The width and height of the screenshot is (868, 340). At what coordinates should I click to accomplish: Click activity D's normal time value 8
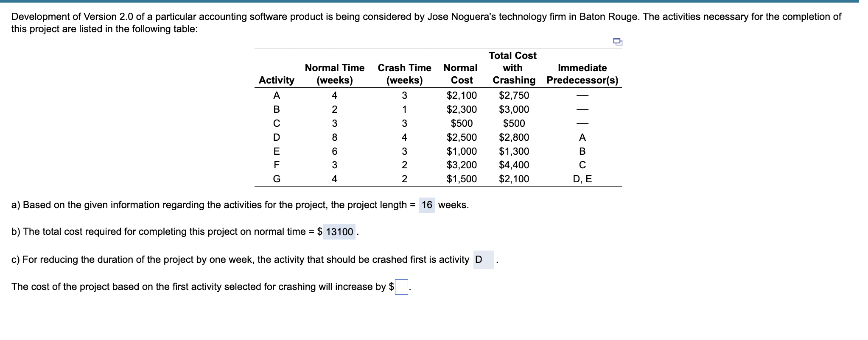(x=334, y=137)
